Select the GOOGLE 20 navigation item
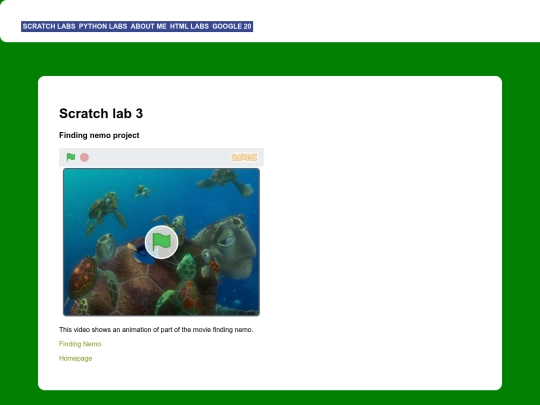This screenshot has height=405, width=540. tap(232, 27)
